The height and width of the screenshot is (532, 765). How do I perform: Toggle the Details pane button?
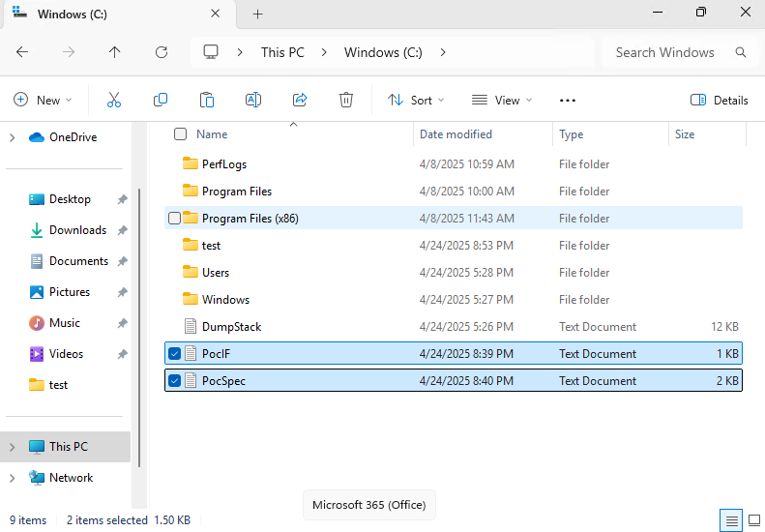[720, 100]
